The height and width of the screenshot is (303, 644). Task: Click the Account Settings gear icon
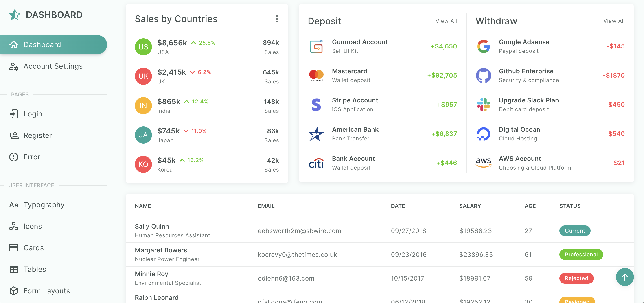click(x=13, y=66)
